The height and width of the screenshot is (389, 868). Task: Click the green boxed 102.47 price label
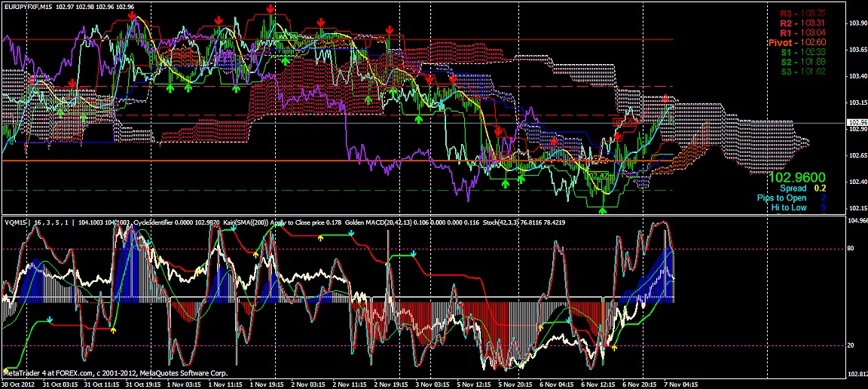point(598,176)
